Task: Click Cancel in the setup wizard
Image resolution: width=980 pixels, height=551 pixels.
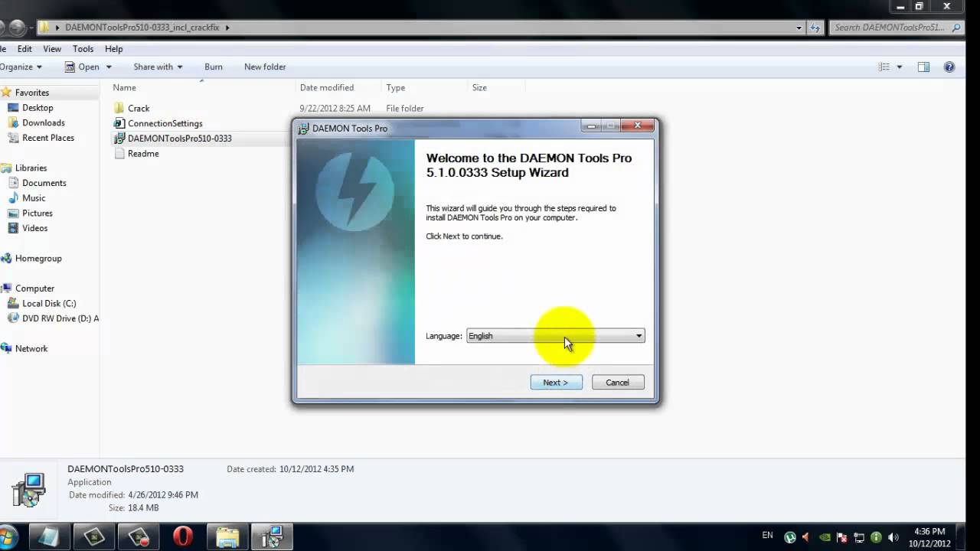Action: (x=618, y=382)
